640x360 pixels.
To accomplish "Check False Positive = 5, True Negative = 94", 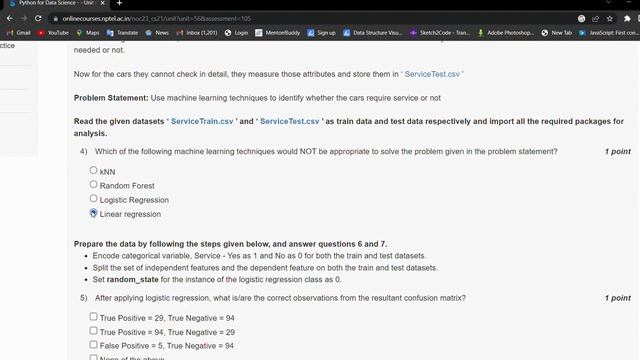I will pyautogui.click(x=93, y=345).
